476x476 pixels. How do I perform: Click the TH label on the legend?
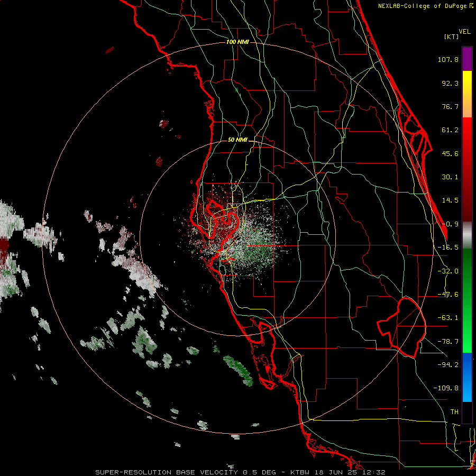(x=454, y=412)
